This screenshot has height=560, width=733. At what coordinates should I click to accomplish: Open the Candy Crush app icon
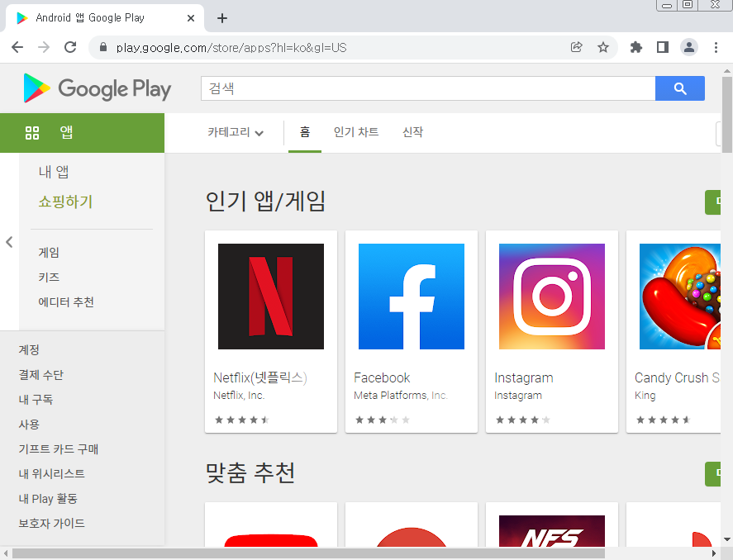coord(680,297)
